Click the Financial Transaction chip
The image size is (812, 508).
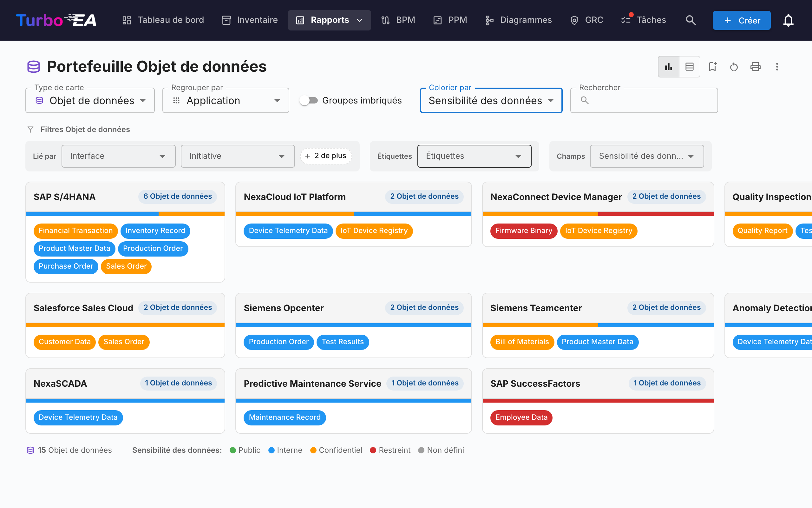pyautogui.click(x=75, y=231)
